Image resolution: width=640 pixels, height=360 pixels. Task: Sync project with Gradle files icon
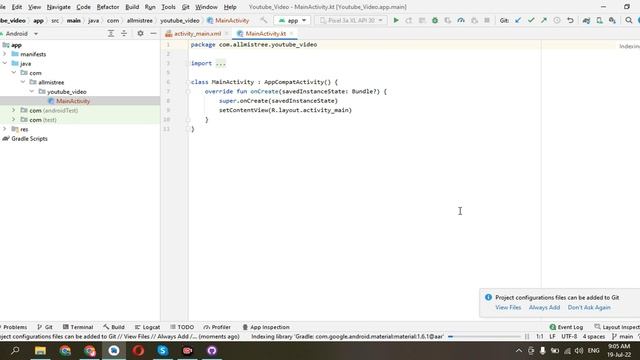coord(586,20)
